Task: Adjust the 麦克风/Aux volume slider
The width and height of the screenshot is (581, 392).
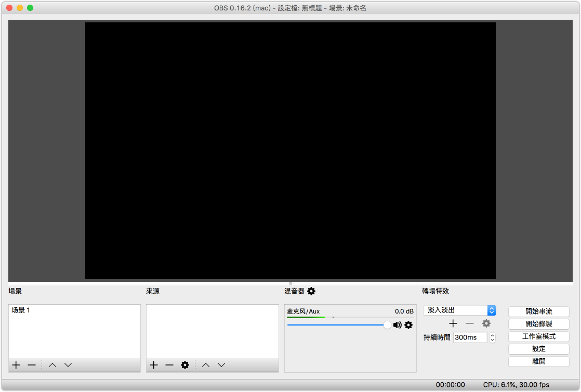Action: [339, 325]
